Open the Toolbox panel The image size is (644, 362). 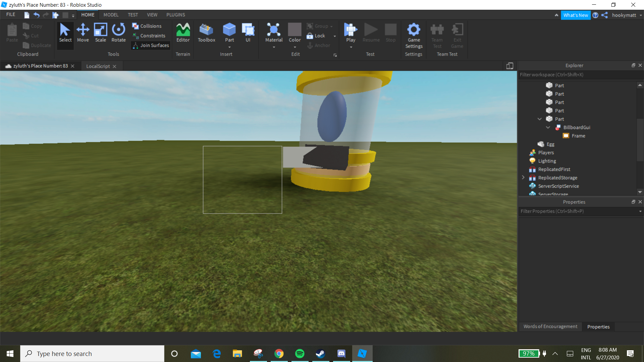(206, 33)
